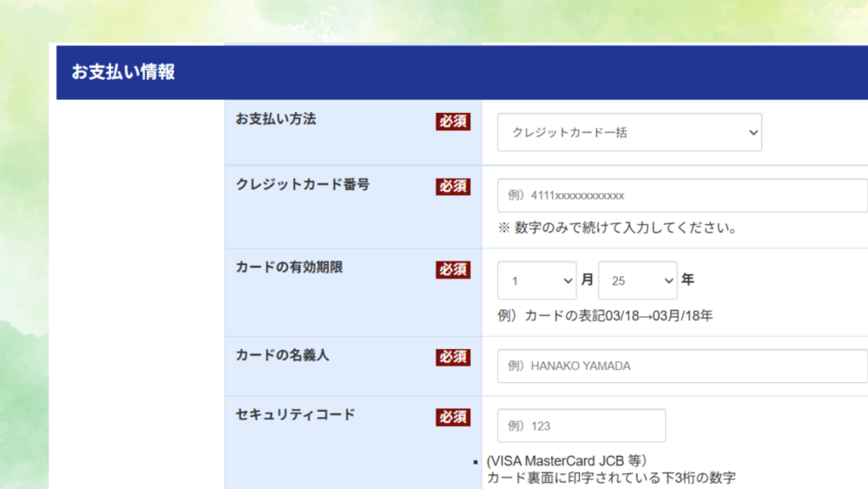Image resolution: width=868 pixels, height=489 pixels.
Task: Click the お支払い方法 label
Action: tap(276, 119)
